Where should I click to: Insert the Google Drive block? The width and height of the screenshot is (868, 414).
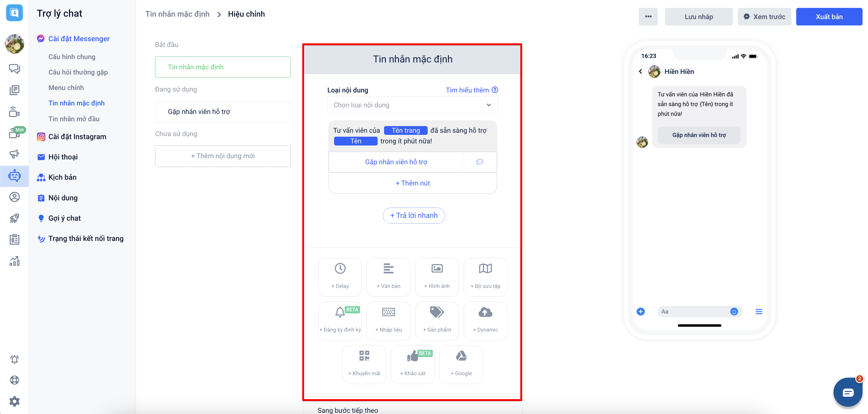click(x=461, y=364)
